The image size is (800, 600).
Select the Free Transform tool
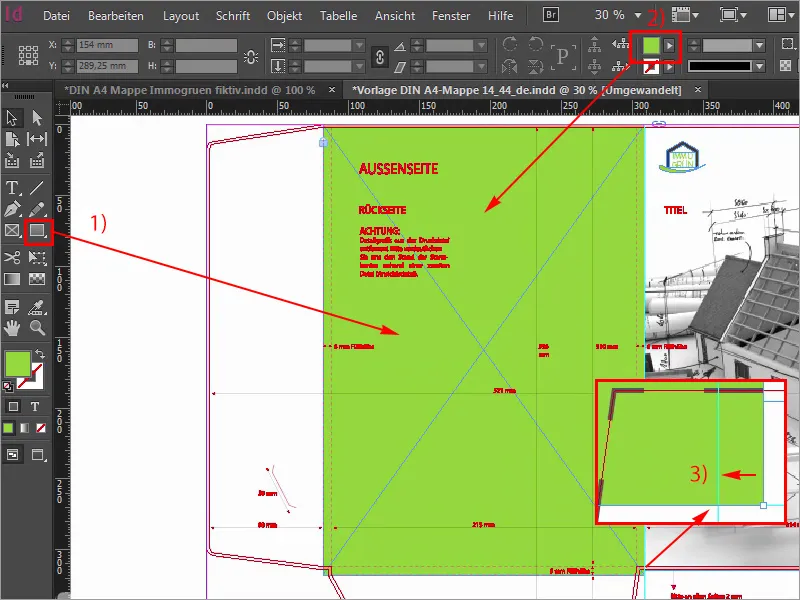point(37,257)
